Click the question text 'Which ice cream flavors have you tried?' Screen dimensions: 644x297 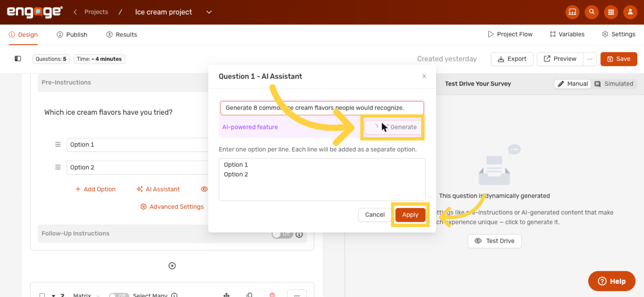pyautogui.click(x=108, y=112)
